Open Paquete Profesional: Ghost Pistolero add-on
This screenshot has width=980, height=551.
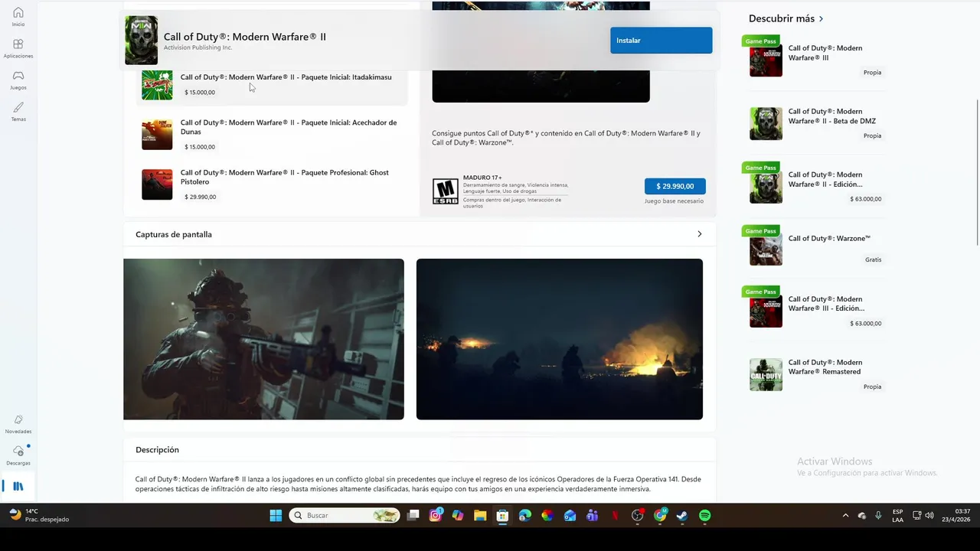(272, 184)
